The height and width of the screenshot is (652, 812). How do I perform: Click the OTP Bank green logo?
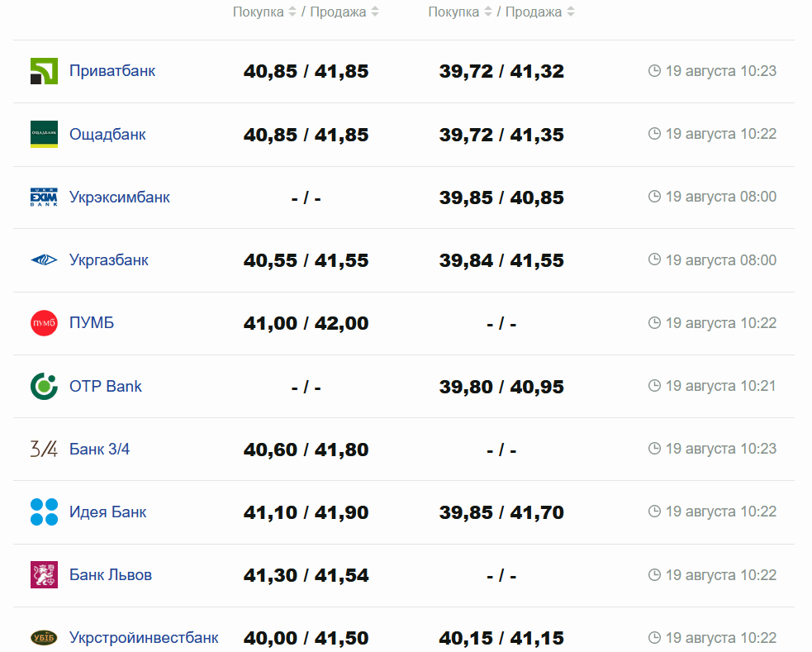(44, 386)
